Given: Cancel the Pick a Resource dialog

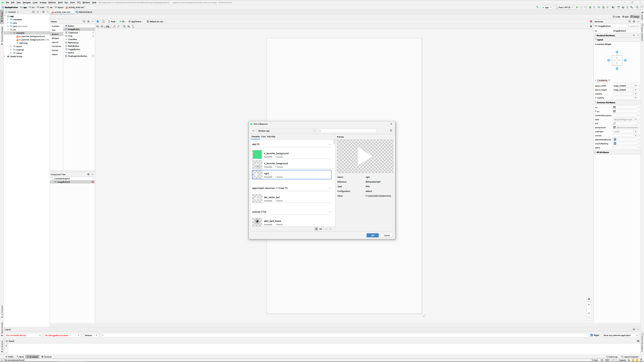Looking at the screenshot, I should 387,235.
